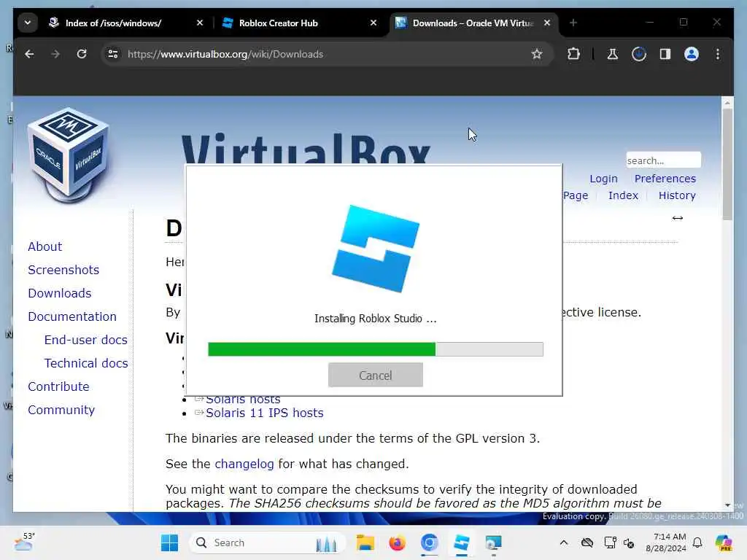Click the Roblox Studio install progress bar

pyautogui.click(x=376, y=349)
